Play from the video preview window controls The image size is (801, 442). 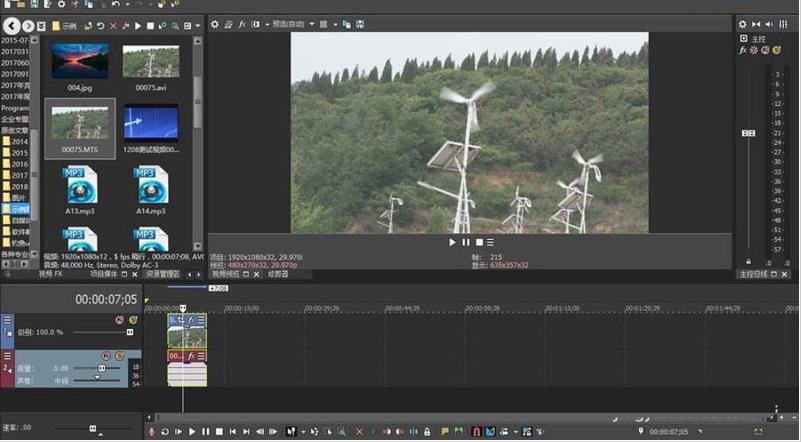pos(452,242)
